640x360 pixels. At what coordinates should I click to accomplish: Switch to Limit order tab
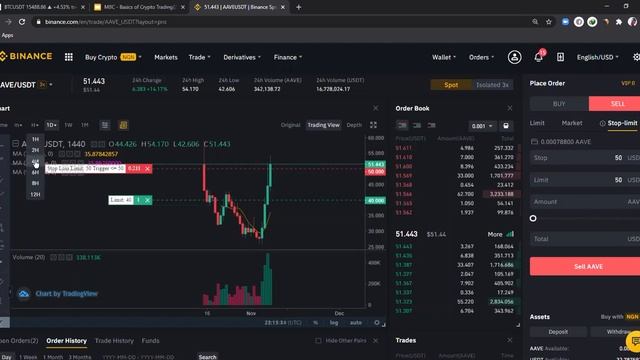coord(537,123)
